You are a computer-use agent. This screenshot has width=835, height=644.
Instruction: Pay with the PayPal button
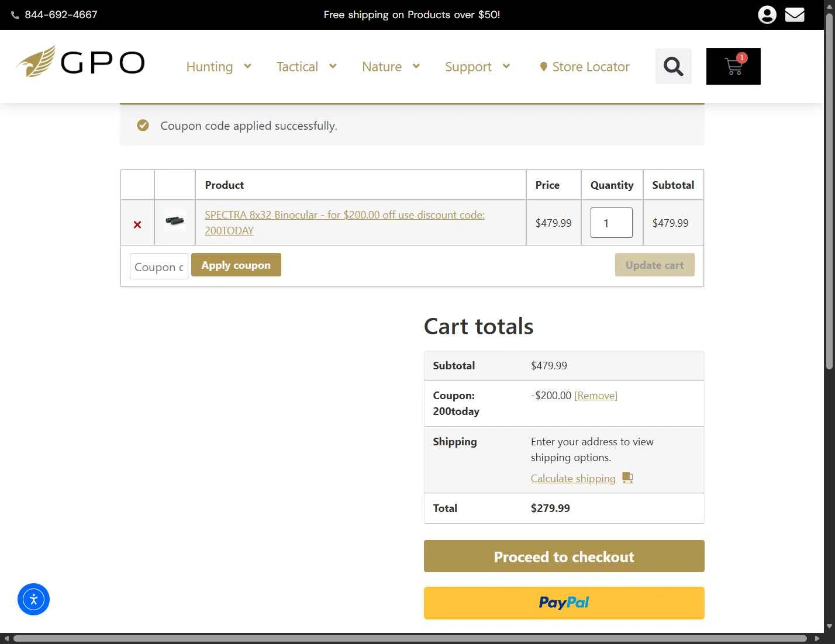coord(564,603)
